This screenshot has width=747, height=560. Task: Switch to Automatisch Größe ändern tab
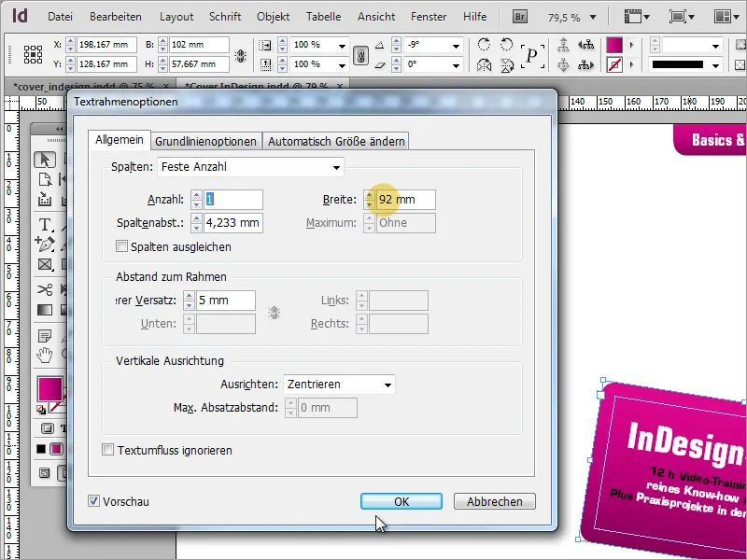(336, 142)
